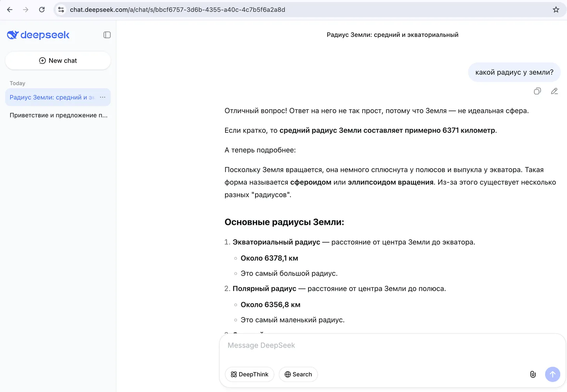The image size is (567, 392).
Task: Reload the page with the refresh icon
Action: coord(42,9)
